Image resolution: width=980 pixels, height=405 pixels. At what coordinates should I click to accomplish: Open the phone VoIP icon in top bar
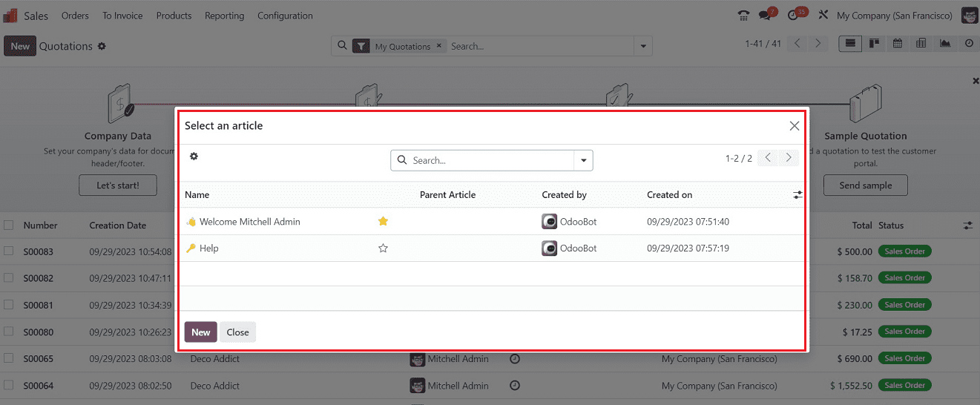[x=743, y=16]
